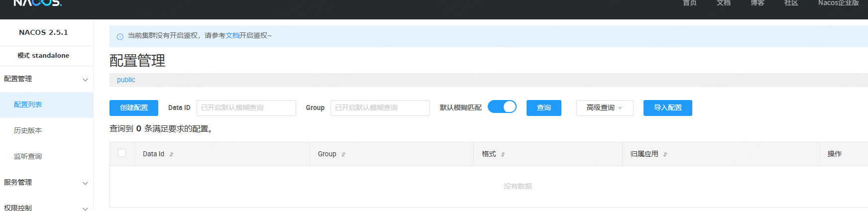This screenshot has width=868, height=211.
Task: Open the 高级查询 dropdown
Action: point(605,108)
